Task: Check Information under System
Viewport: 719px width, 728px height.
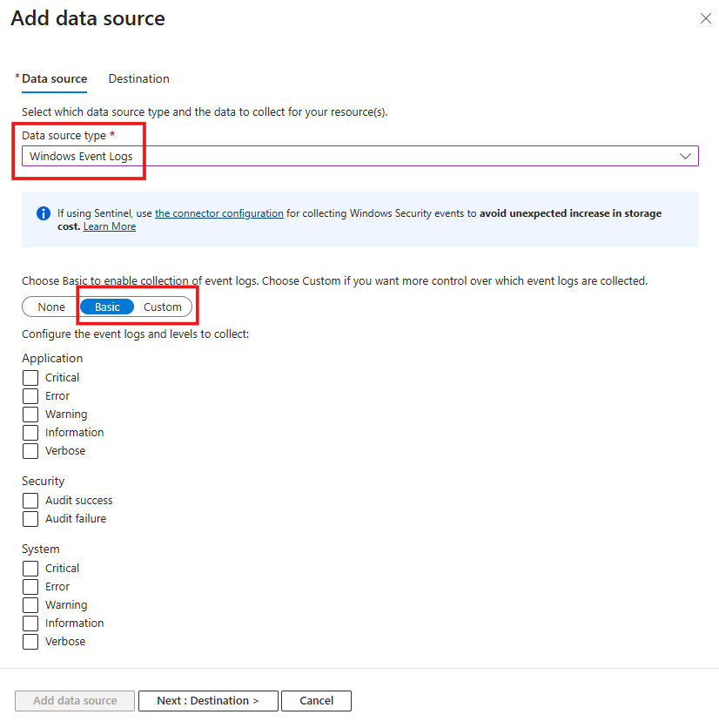Action: 30,623
